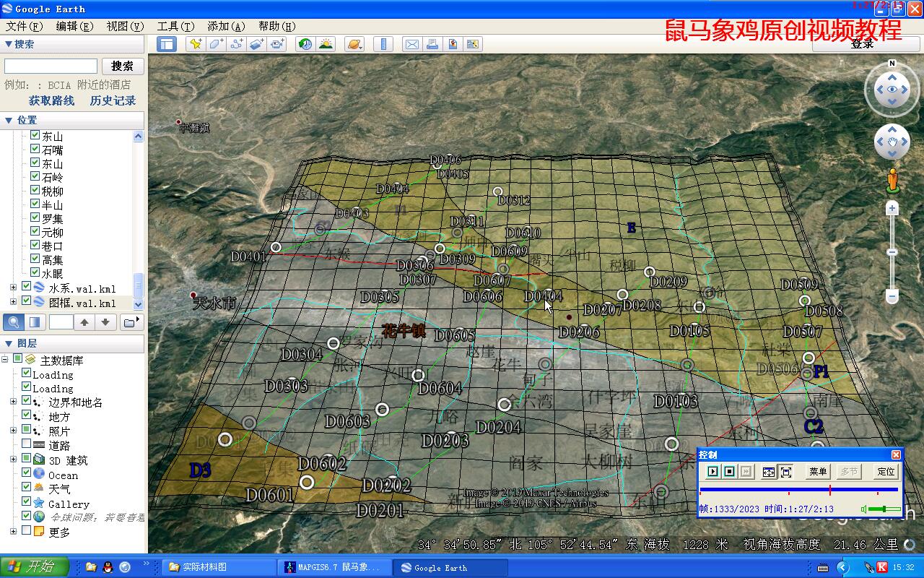
Task: Click the fit-width icon in 控制 panel
Action: pos(769,472)
